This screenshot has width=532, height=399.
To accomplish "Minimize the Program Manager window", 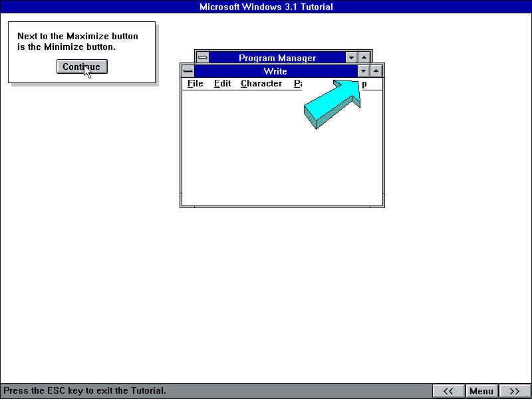I will 351,57.
